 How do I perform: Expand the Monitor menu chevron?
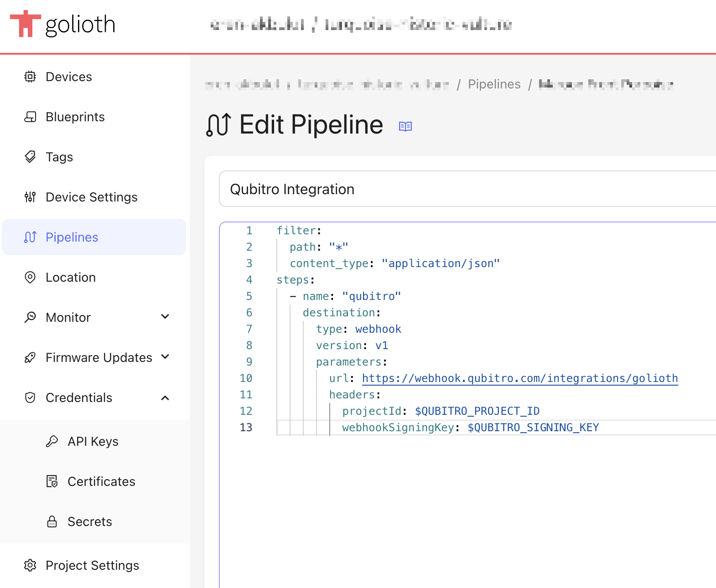(x=166, y=317)
